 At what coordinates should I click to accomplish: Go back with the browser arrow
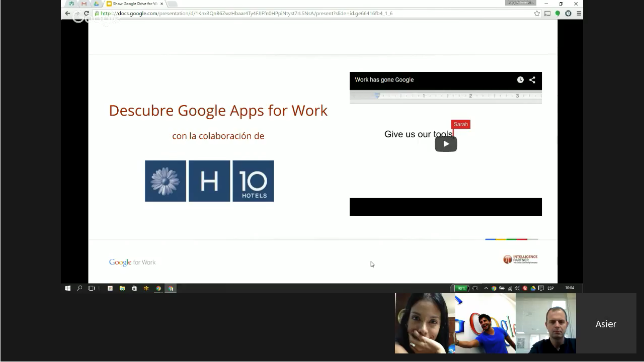67,14
